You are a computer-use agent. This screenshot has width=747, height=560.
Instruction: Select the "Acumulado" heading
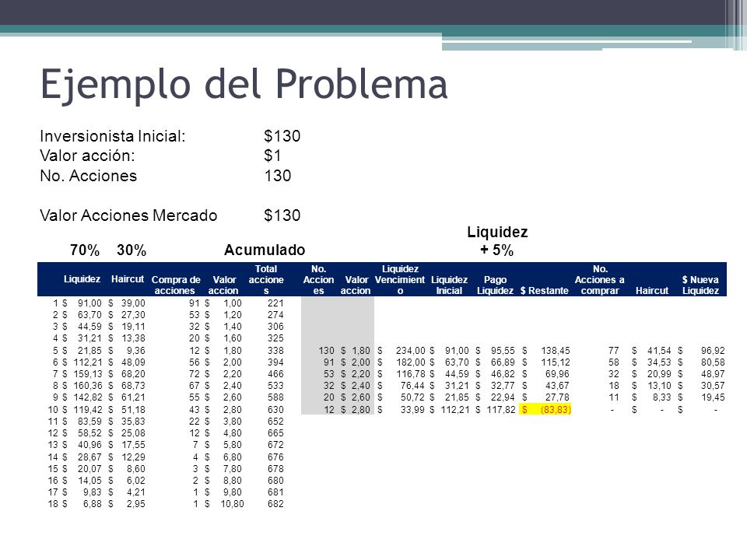click(x=265, y=250)
